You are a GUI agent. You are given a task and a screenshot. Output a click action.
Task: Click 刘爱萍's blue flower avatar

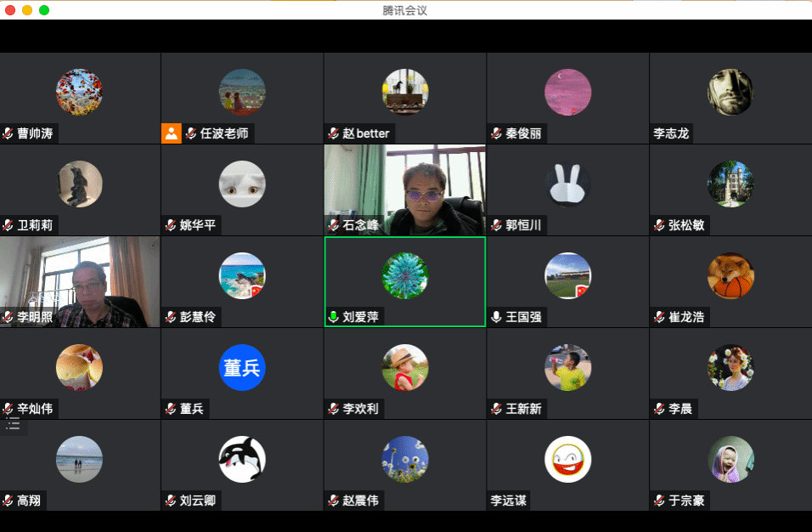click(405, 275)
